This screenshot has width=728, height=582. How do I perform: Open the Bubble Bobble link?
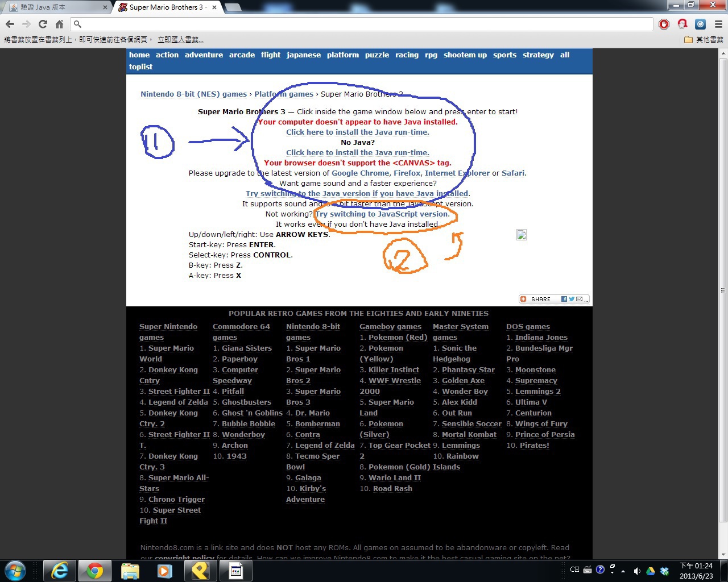pyautogui.click(x=249, y=423)
